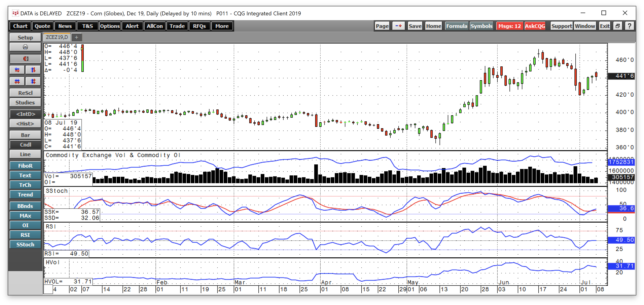Open the Quote menu
Screen dimensions: 644x305
pyautogui.click(x=43, y=26)
